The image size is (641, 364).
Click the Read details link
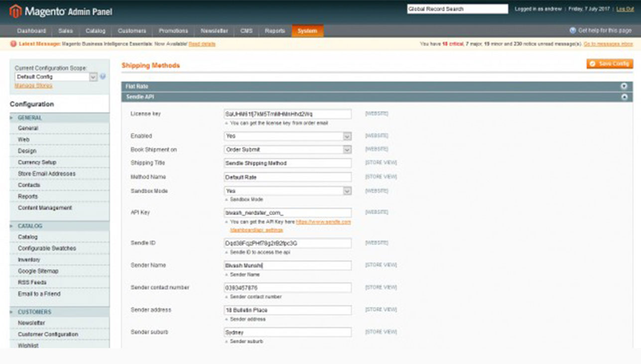202,44
